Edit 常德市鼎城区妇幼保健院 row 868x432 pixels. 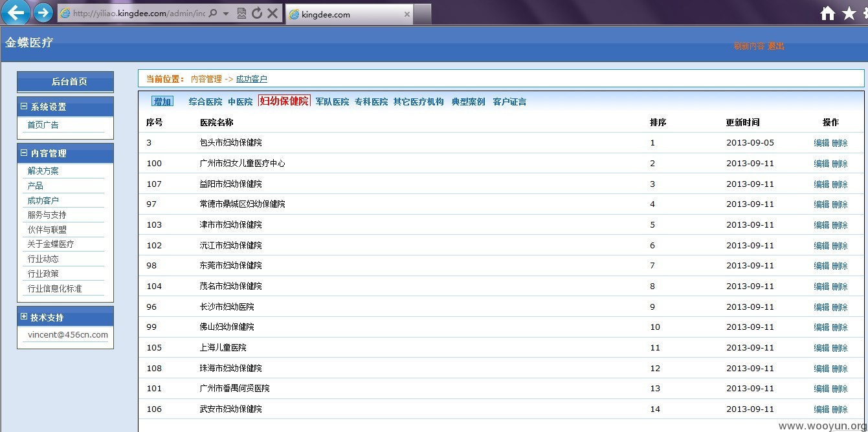(x=821, y=204)
